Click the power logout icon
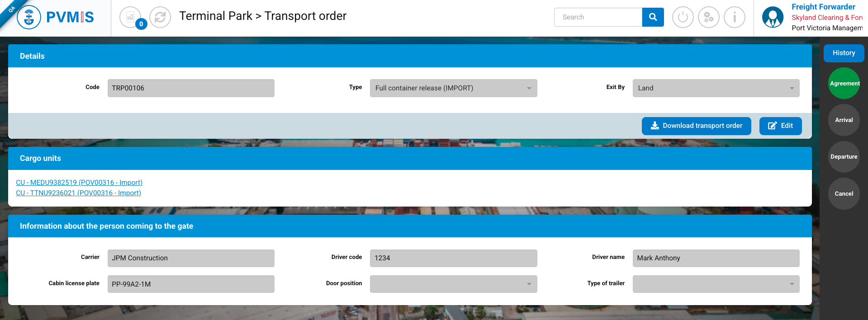The width and height of the screenshot is (868, 320). (x=683, y=18)
